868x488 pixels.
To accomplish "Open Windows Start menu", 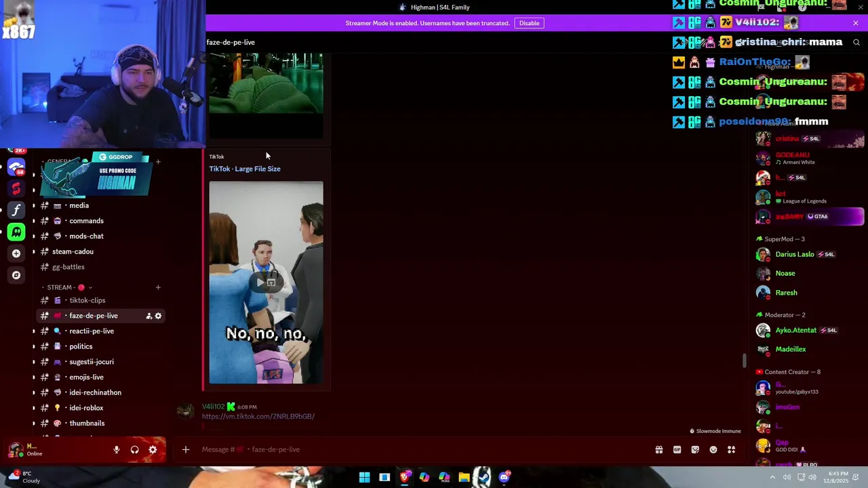I will (x=365, y=477).
